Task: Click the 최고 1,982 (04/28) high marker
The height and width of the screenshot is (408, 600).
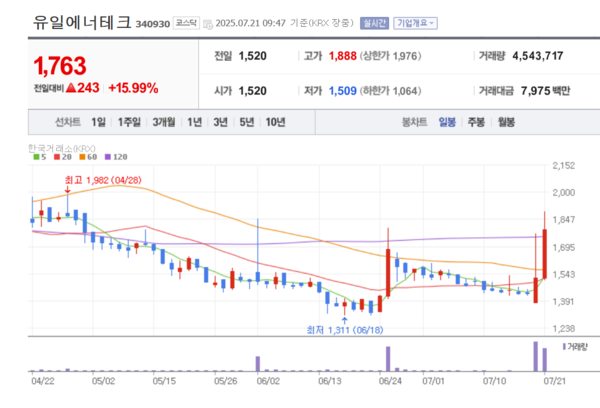Action: pyautogui.click(x=103, y=180)
